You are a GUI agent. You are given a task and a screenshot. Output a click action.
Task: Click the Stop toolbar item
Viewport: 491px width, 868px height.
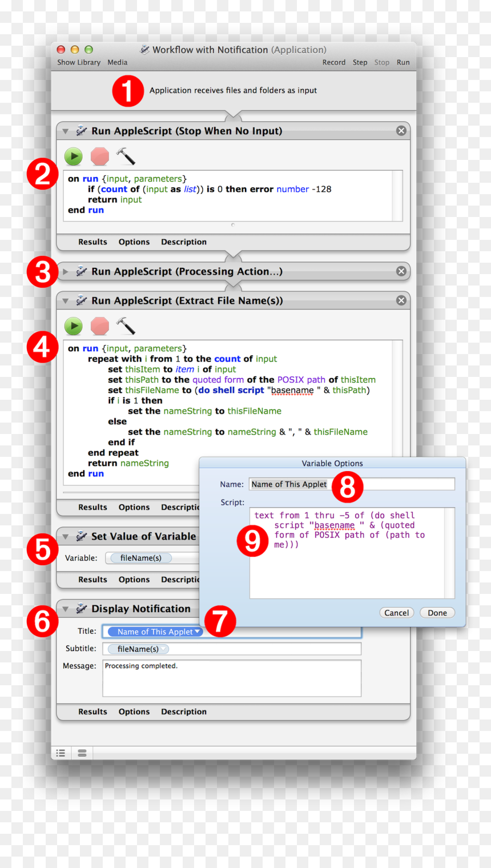pyautogui.click(x=382, y=62)
